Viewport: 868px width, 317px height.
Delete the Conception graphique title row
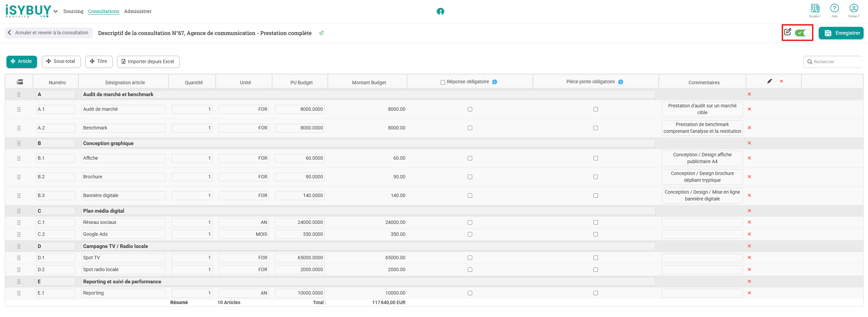click(x=749, y=143)
